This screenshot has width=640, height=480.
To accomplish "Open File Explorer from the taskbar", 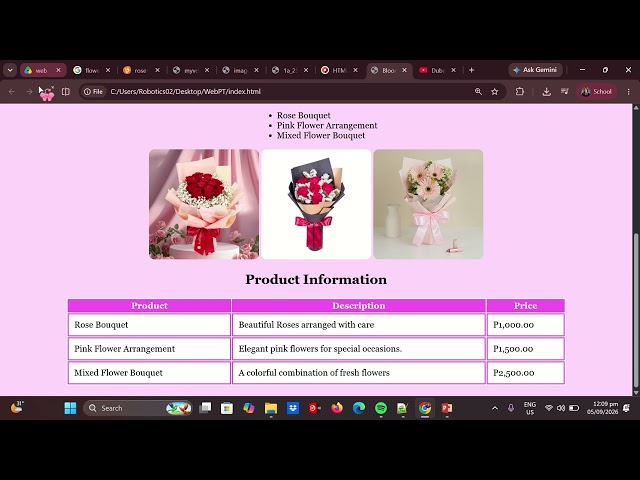I will pos(271,408).
